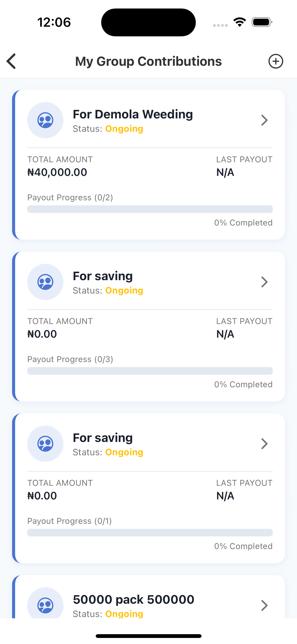Expand For Demola Weeding with its chevron
Image resolution: width=297 pixels, height=644 pixels.
click(x=264, y=120)
